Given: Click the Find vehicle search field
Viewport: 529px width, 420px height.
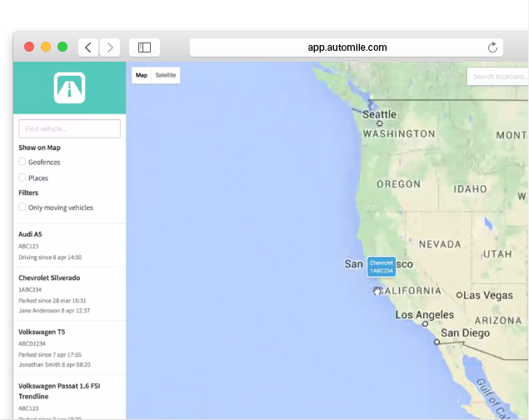Looking at the screenshot, I should click(69, 128).
